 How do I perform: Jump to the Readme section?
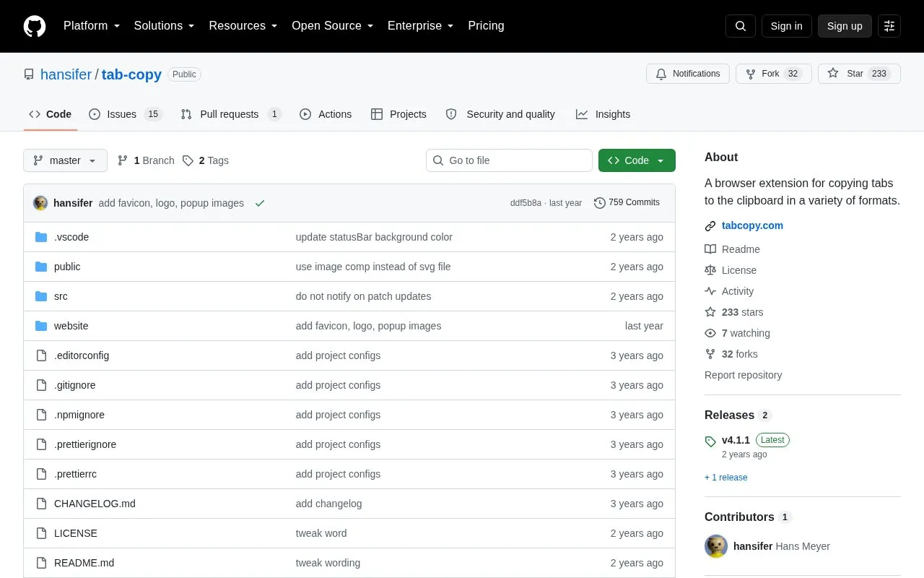pyautogui.click(x=733, y=249)
